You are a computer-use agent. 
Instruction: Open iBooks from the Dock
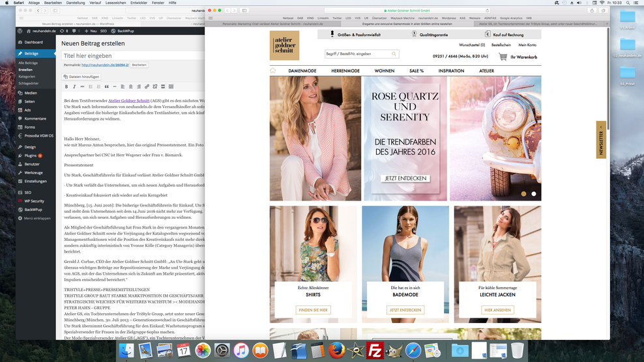[x=260, y=350]
